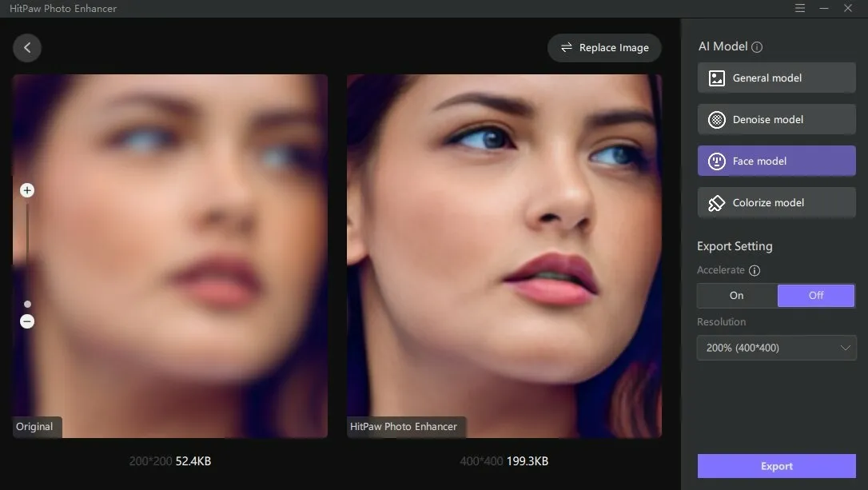Zoom out using the minus icon

pos(27,321)
